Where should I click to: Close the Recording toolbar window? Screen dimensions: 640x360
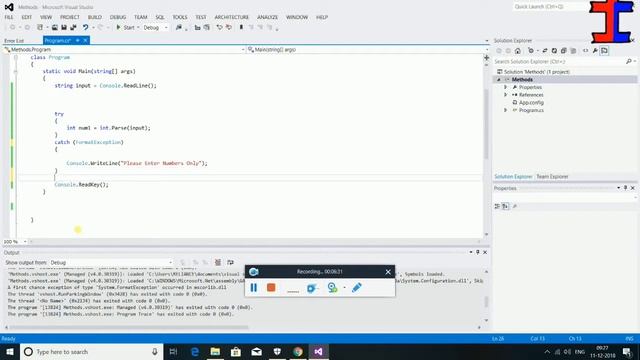point(388,272)
